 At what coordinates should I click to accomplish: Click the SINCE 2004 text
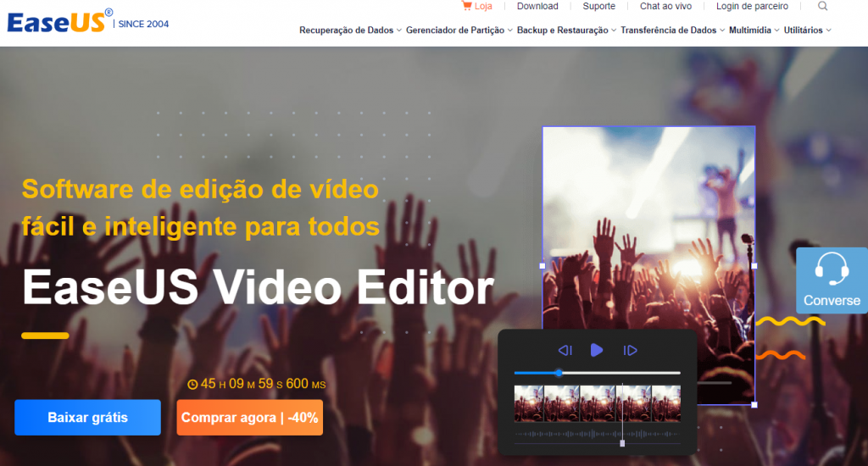tap(143, 24)
